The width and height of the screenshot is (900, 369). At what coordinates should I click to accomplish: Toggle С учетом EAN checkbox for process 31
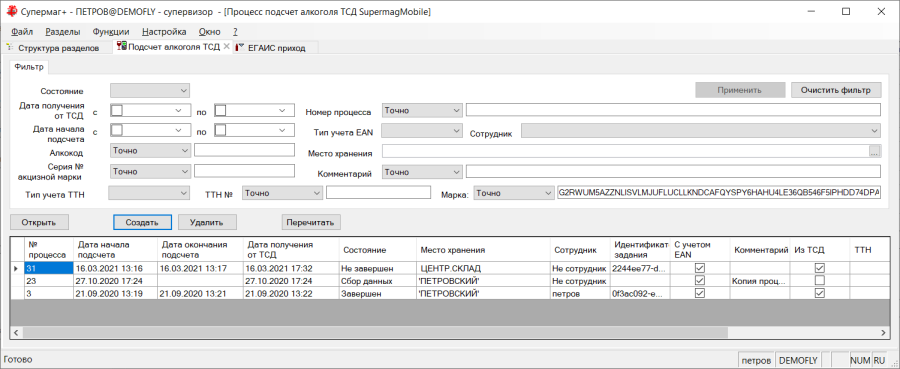[700, 268]
